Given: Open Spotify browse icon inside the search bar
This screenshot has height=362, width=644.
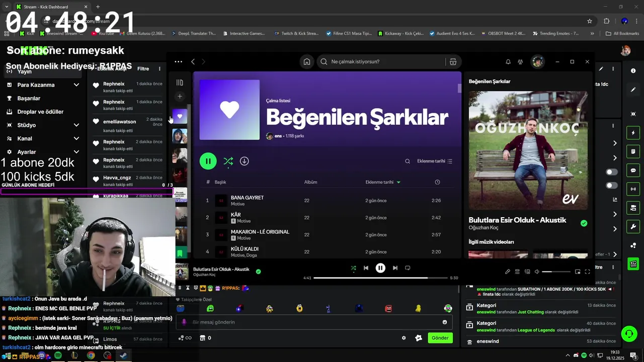Looking at the screenshot, I should click(x=453, y=62).
